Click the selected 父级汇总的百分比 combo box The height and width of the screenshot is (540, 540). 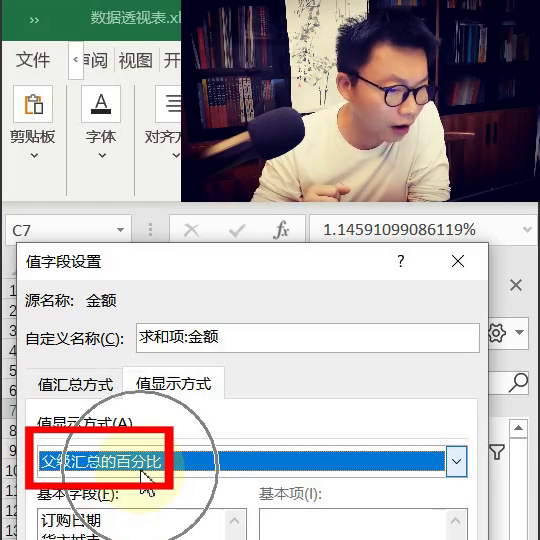click(252, 461)
